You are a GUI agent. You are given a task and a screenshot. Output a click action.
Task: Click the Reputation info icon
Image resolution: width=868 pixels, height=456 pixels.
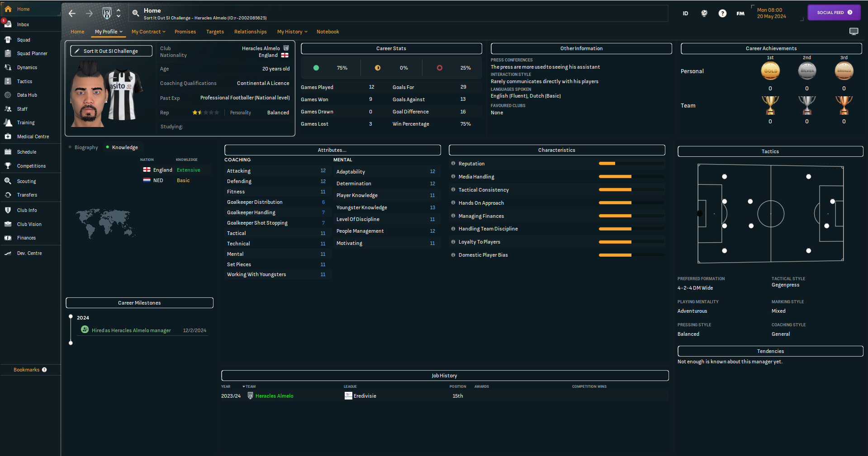[x=453, y=164]
